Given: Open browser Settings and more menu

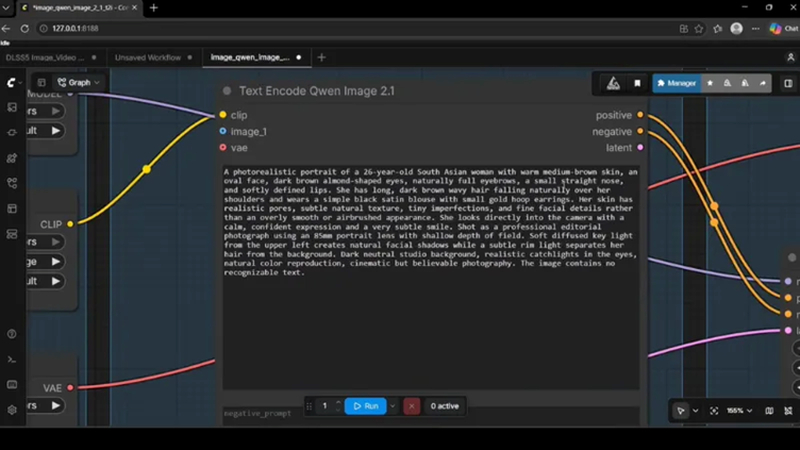Looking at the screenshot, I should (x=756, y=29).
